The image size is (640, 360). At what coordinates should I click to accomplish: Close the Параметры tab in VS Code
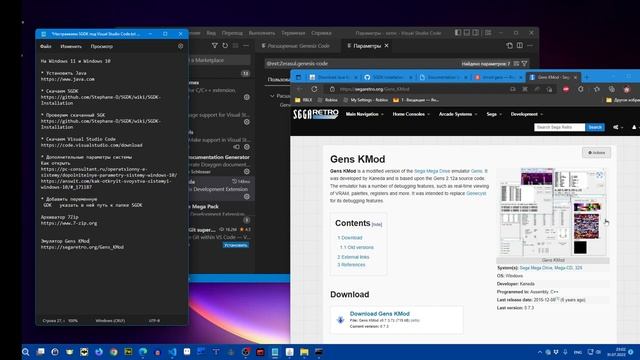(x=387, y=46)
